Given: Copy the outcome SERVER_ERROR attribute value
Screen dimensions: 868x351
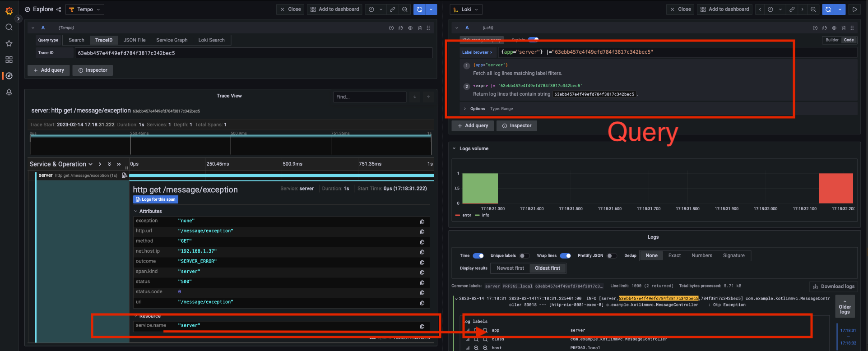Looking at the screenshot, I should pos(422,262).
